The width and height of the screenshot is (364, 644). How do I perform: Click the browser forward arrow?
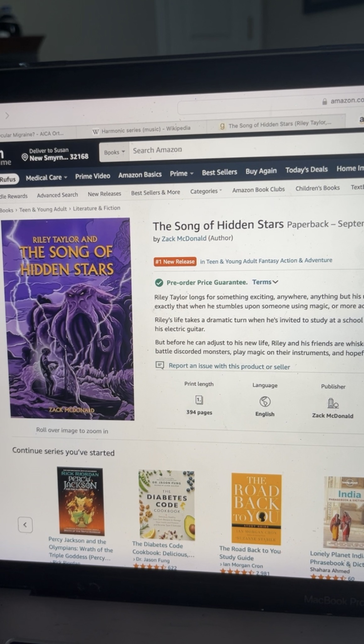pos(7,116)
